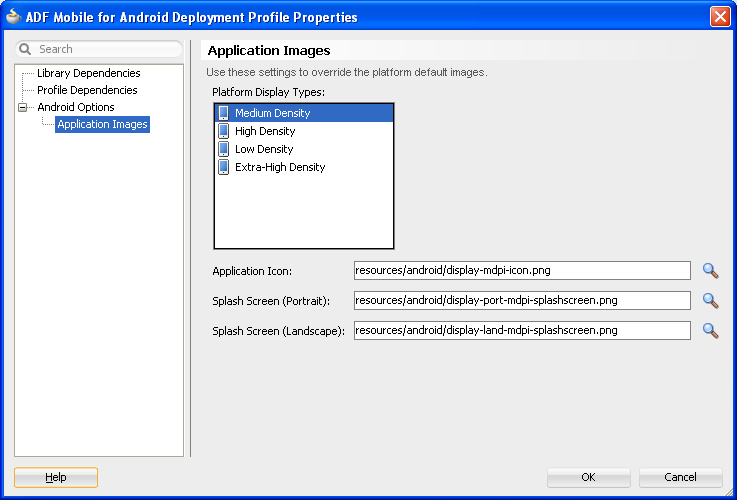The image size is (737, 500).
Task: Browse for the Splash Screen (Landscape) file
Action: [x=710, y=331]
